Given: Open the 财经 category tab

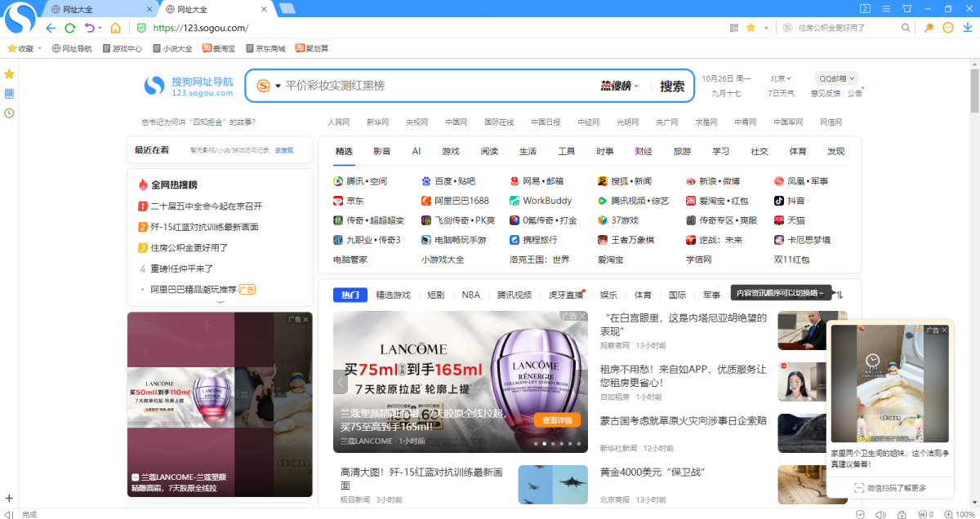Looking at the screenshot, I should [644, 151].
